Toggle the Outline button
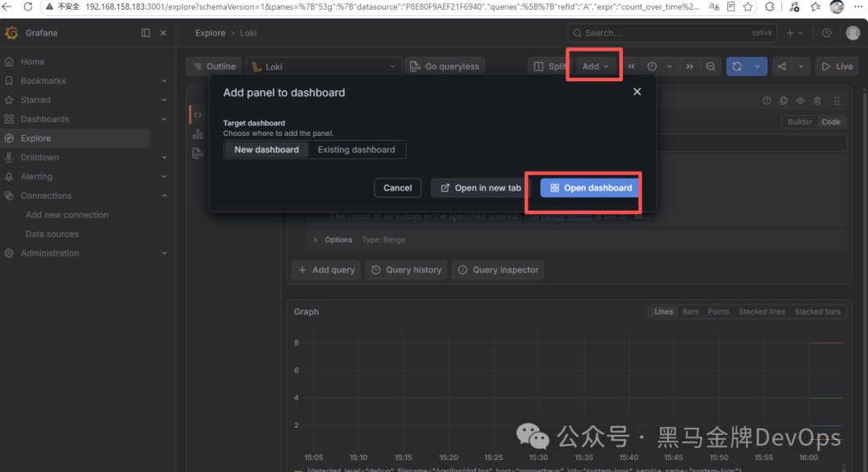 [x=214, y=67]
